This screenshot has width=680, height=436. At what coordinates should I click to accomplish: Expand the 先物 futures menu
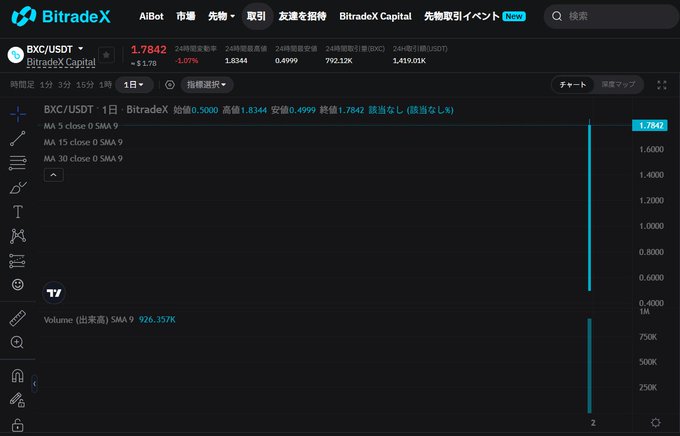[222, 16]
